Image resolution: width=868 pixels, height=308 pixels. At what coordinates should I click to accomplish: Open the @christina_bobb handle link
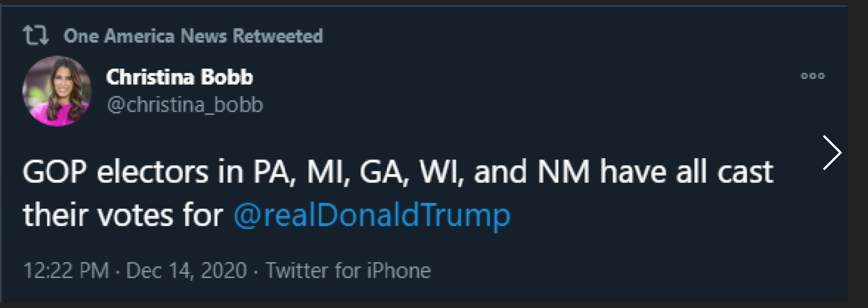(185, 105)
